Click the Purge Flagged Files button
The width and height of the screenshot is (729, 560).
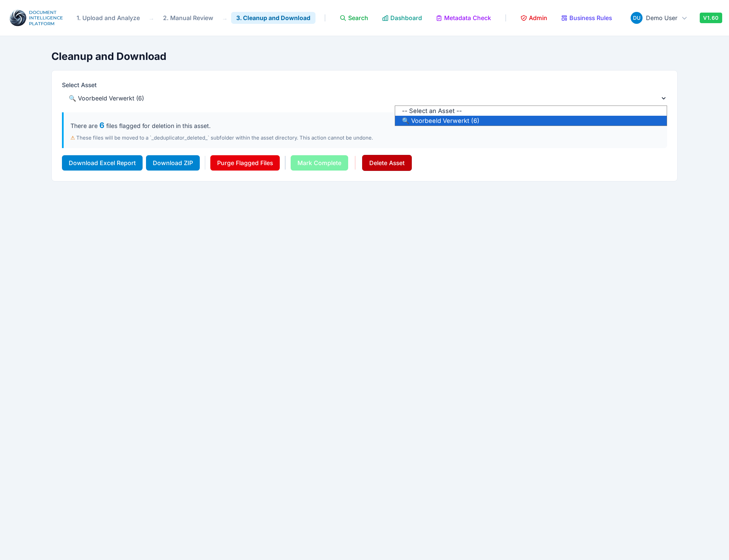point(245,163)
